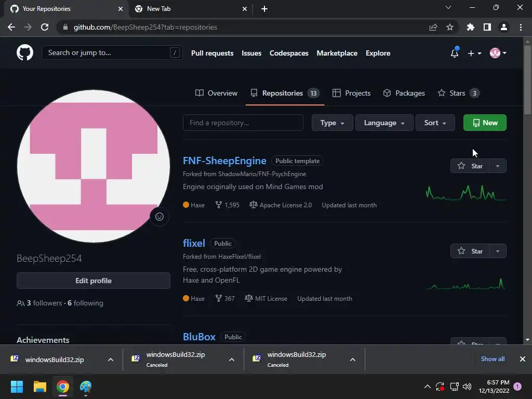Image resolution: width=532 pixels, height=399 pixels.
Task: Open the tab search chevron
Action: 448,7
